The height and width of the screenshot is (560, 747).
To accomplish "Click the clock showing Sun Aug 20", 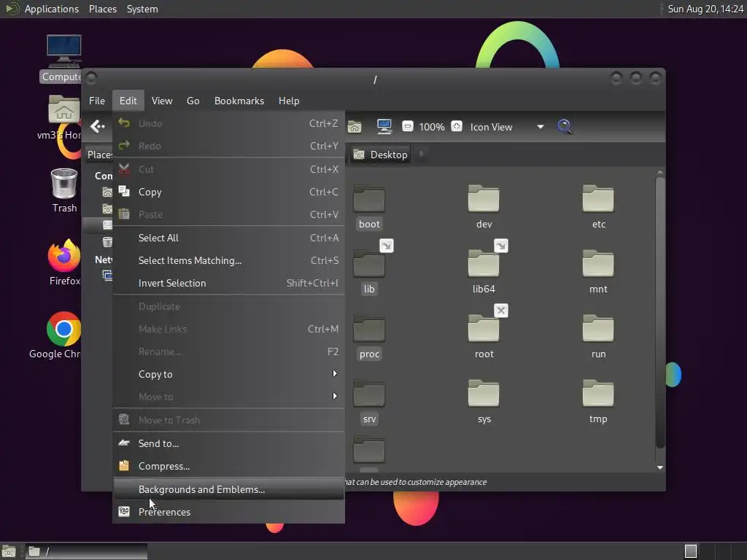I will [x=705, y=9].
